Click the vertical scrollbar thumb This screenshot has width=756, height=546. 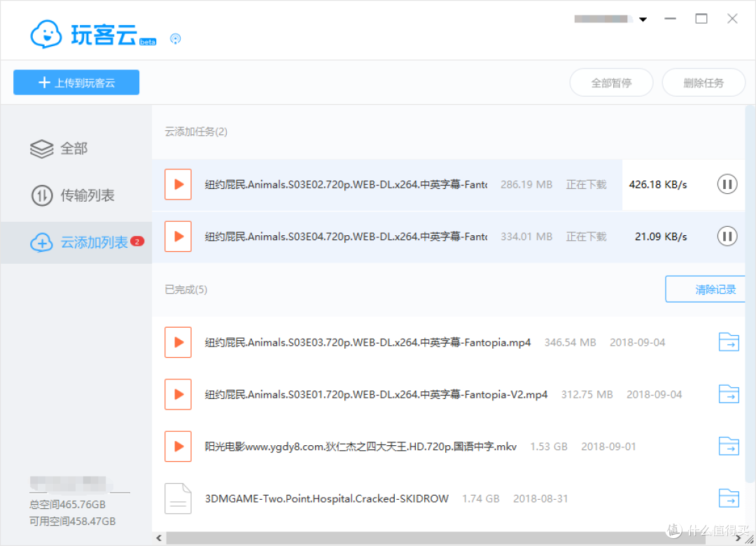point(750,294)
